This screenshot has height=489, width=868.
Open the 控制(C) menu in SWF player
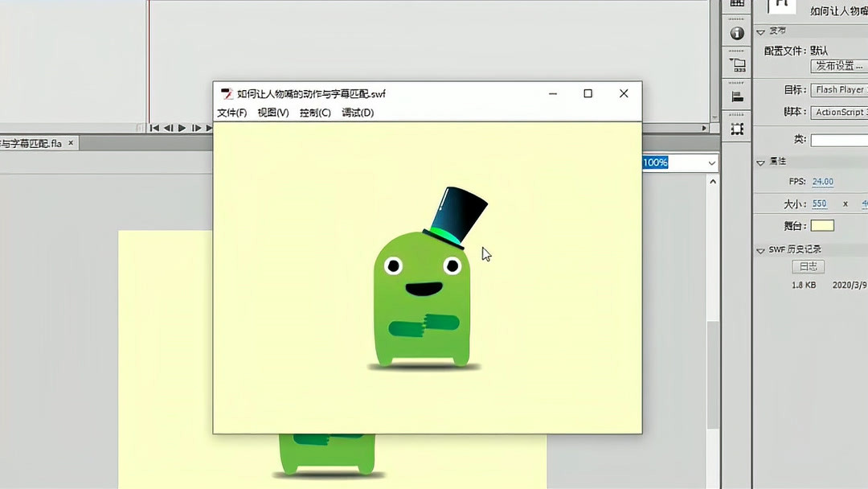point(314,113)
